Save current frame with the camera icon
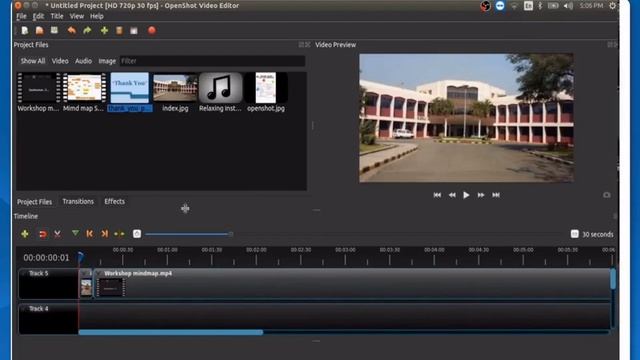This screenshot has width=640, height=360. point(607,195)
